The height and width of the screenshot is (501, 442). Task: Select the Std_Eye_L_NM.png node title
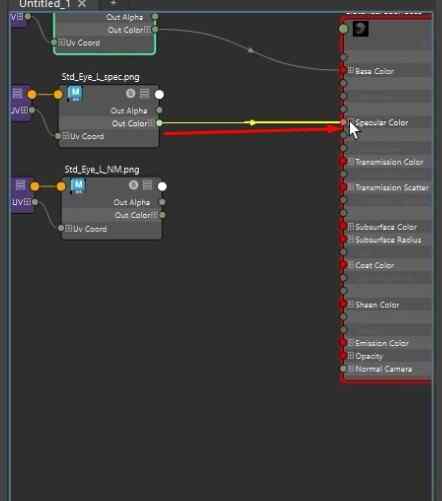(x=102, y=170)
